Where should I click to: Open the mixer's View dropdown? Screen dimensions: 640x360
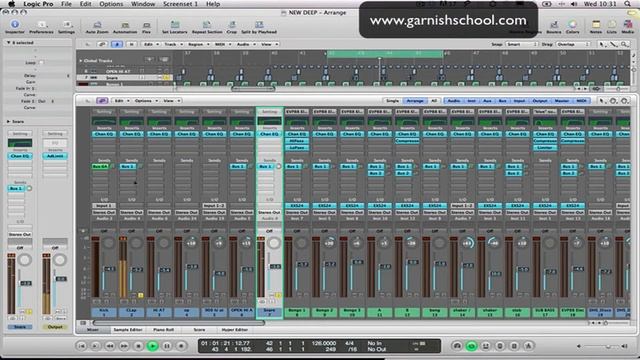click(171, 101)
